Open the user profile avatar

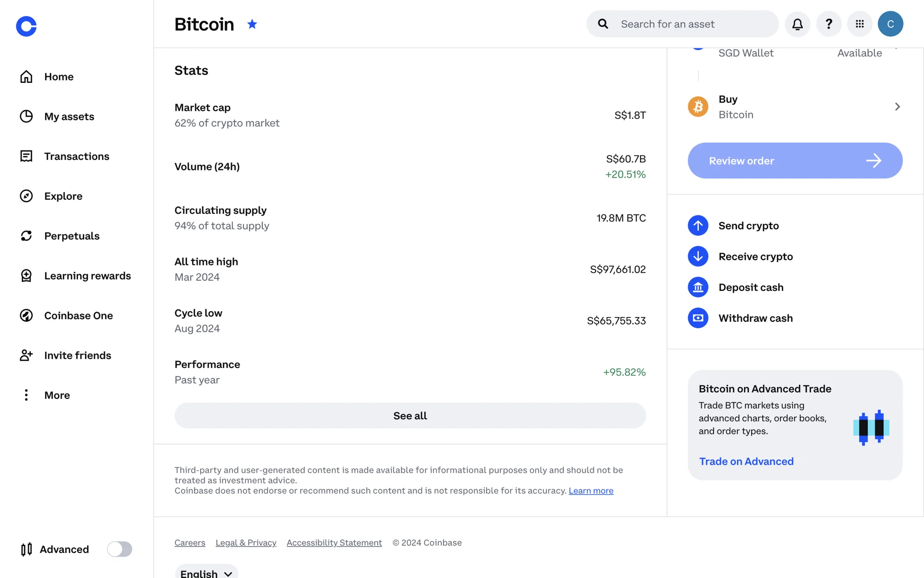(890, 24)
